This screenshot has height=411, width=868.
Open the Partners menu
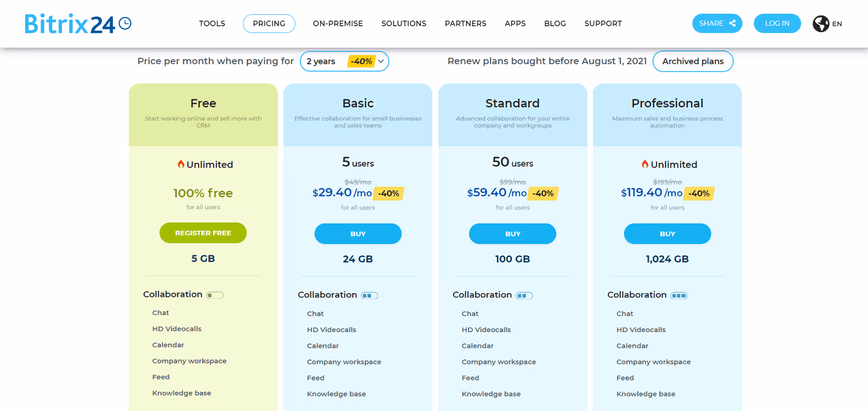coord(466,24)
